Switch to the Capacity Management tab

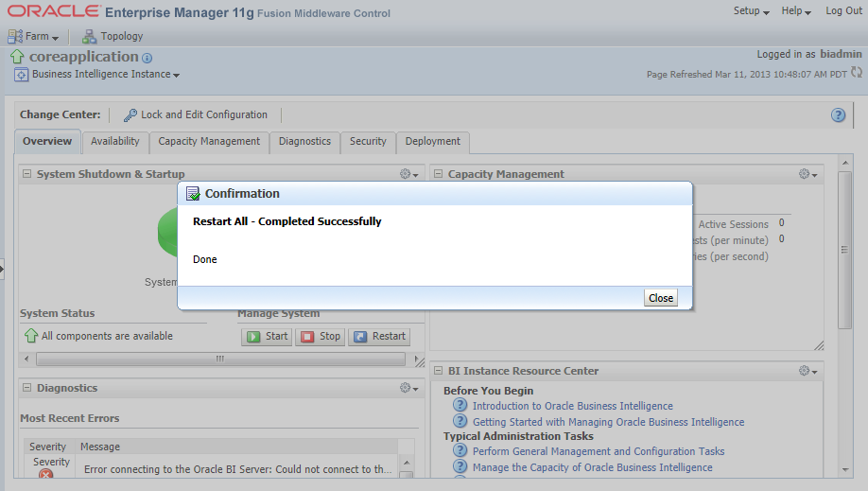209,141
